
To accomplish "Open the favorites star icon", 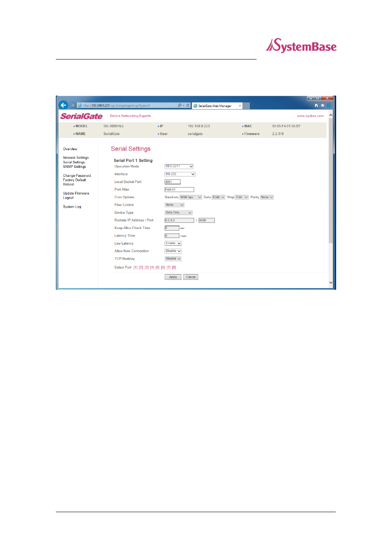I will pyautogui.click(x=322, y=105).
